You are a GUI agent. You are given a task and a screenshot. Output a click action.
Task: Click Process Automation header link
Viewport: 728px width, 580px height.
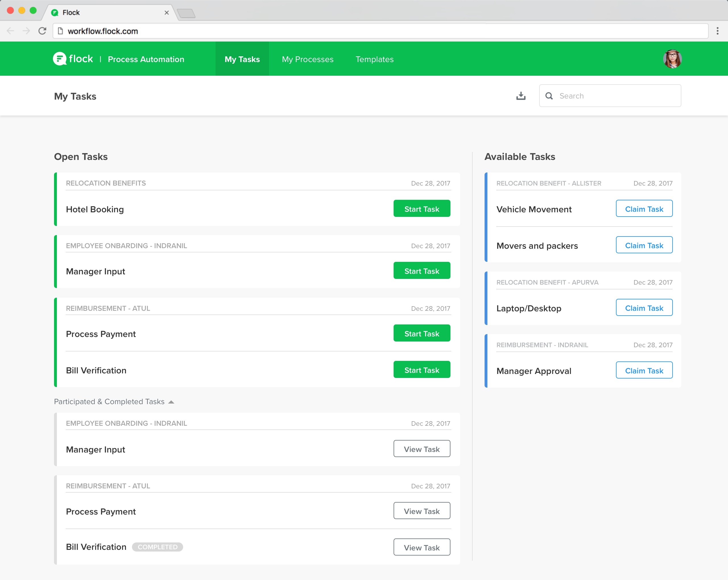point(146,59)
